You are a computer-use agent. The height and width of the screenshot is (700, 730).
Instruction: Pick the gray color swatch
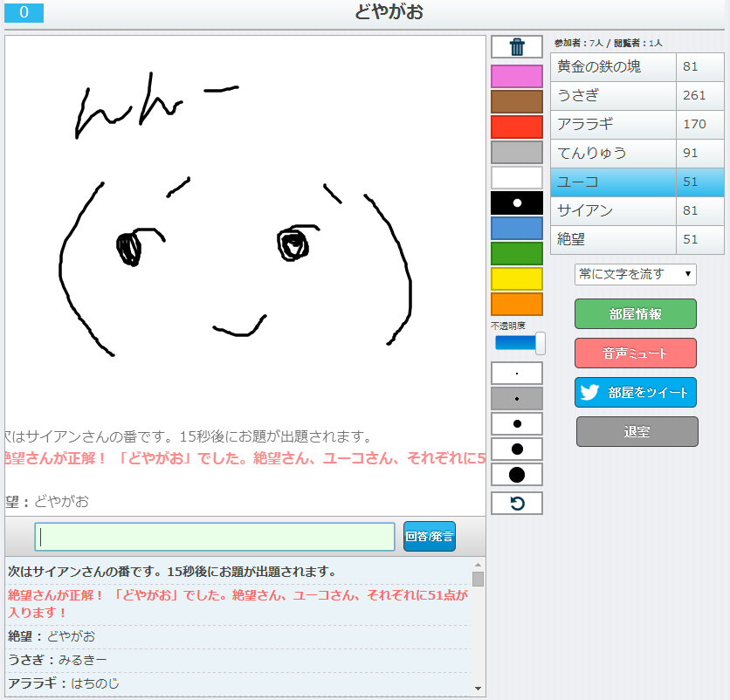pyautogui.click(x=517, y=152)
